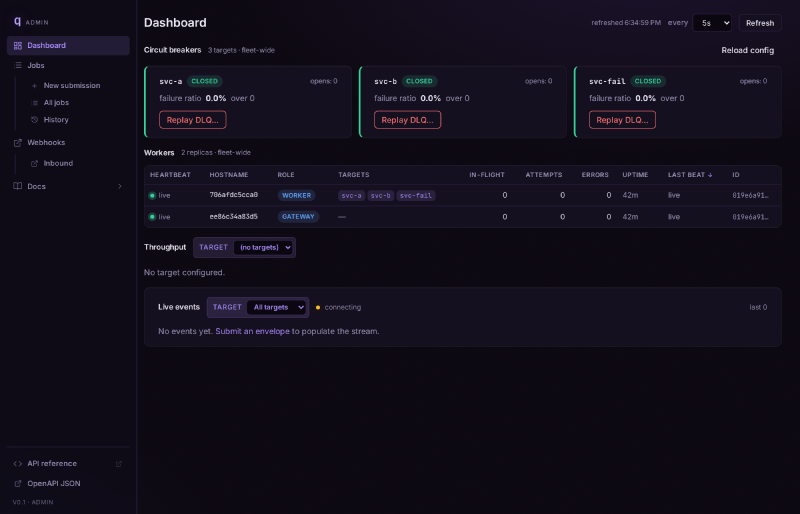Sort by UPTIME column header
Screen dimensions: 800x514
click(x=635, y=175)
